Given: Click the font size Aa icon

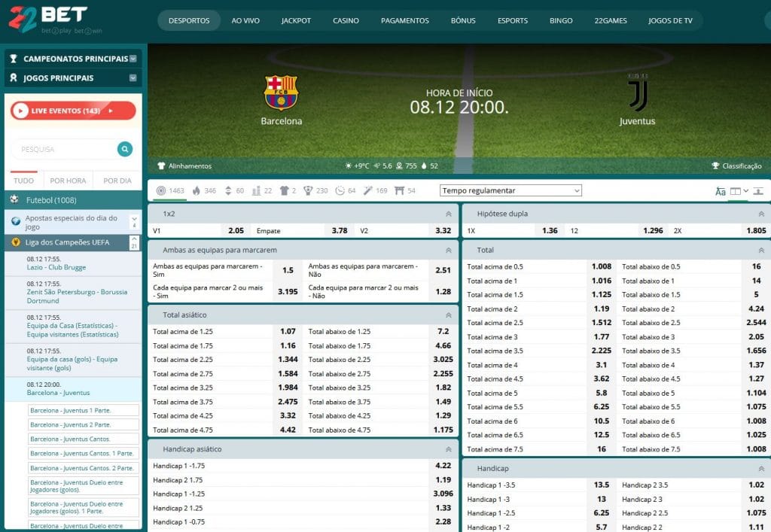Looking at the screenshot, I should click(x=721, y=191).
